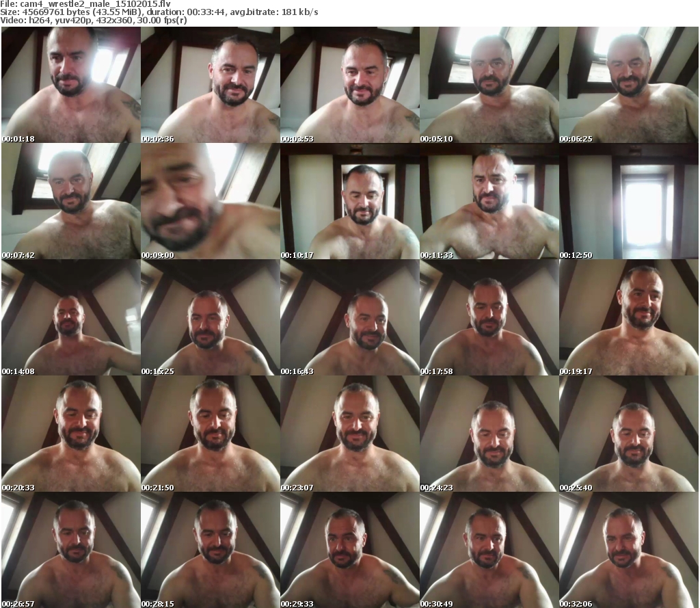Click the thumbnail marked 00:03:53
The width and height of the screenshot is (700, 608).
click(349, 85)
